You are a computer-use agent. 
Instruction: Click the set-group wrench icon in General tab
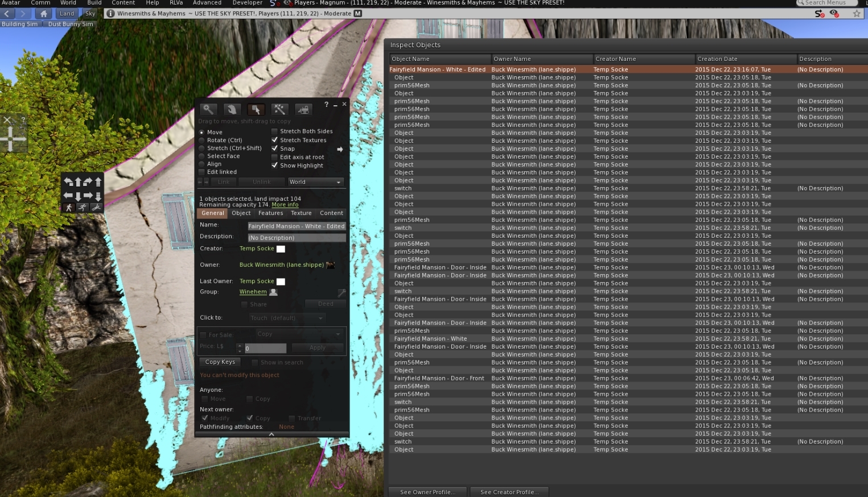tap(342, 293)
